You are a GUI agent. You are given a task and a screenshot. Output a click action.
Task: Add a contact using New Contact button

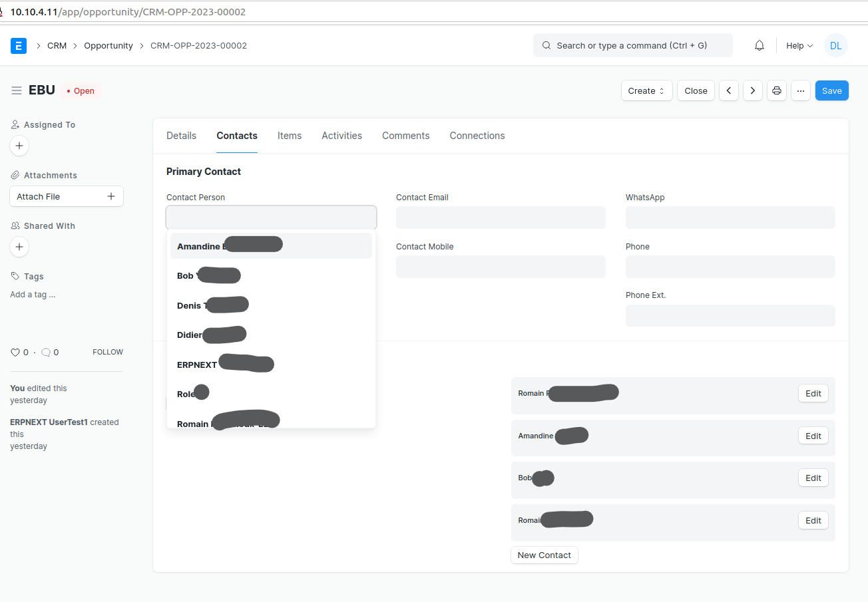[x=544, y=555]
